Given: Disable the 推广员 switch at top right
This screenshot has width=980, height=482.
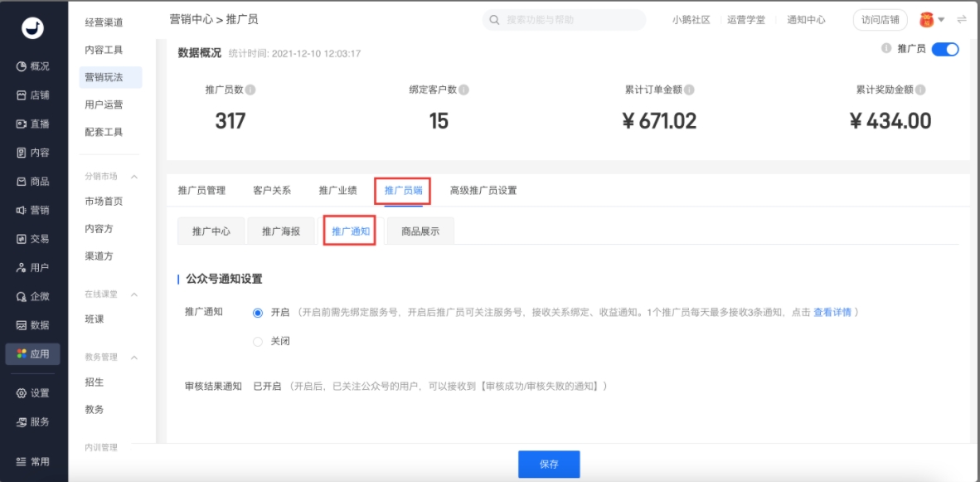Looking at the screenshot, I should pyautogui.click(x=944, y=48).
